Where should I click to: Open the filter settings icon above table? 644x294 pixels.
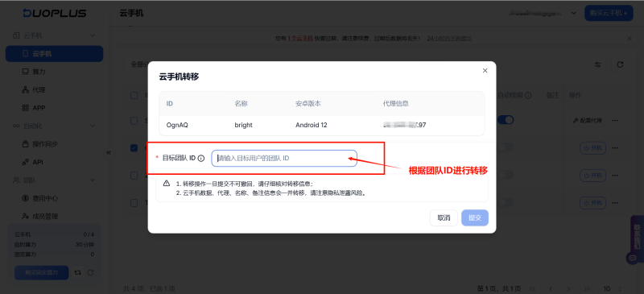[x=597, y=64]
